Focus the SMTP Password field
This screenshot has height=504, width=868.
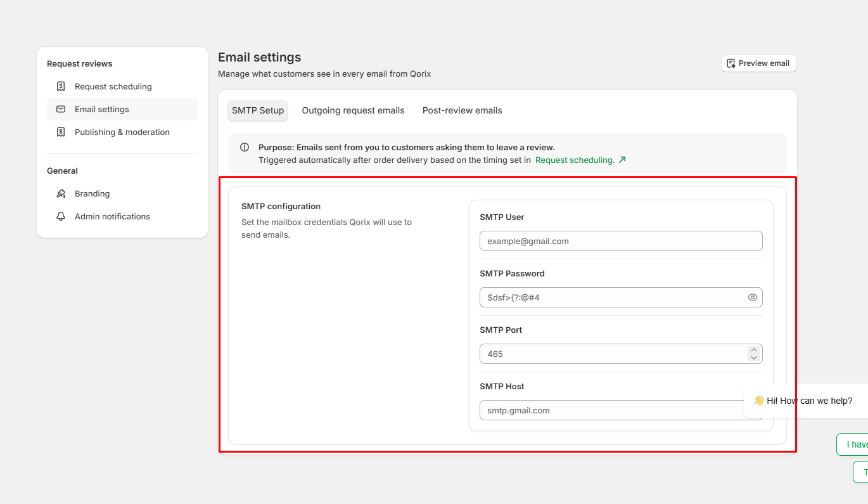tap(621, 297)
